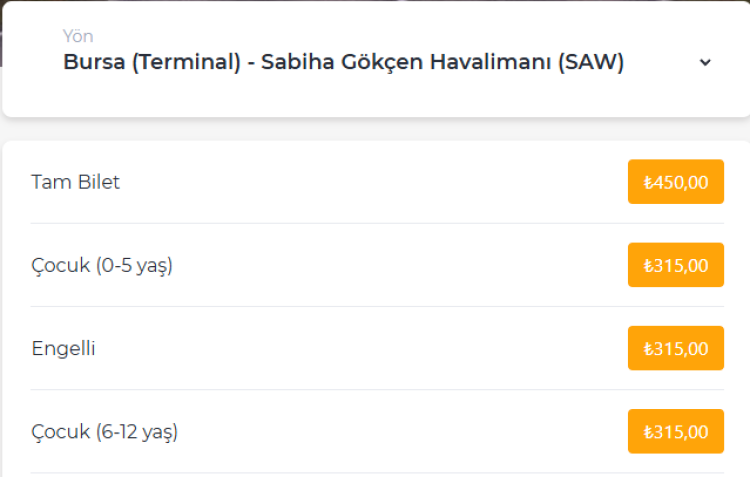Screen dimensions: 750x477
Task: Click the lira symbol on the Engelli price badge
Action: 648,349
